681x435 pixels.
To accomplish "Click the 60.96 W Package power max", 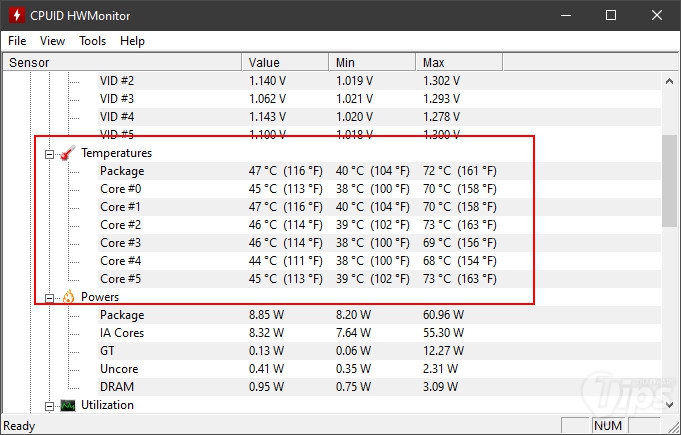I will coord(443,315).
